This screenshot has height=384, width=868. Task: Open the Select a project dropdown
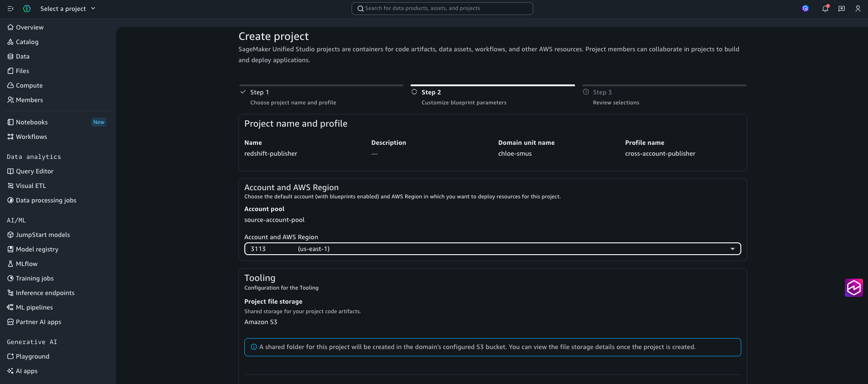(68, 9)
